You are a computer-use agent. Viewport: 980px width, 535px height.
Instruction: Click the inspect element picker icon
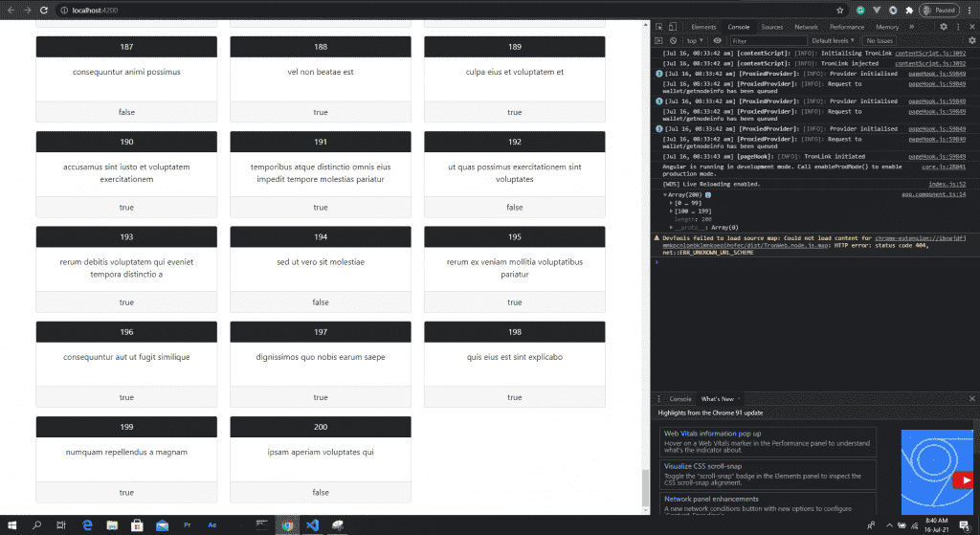661,27
